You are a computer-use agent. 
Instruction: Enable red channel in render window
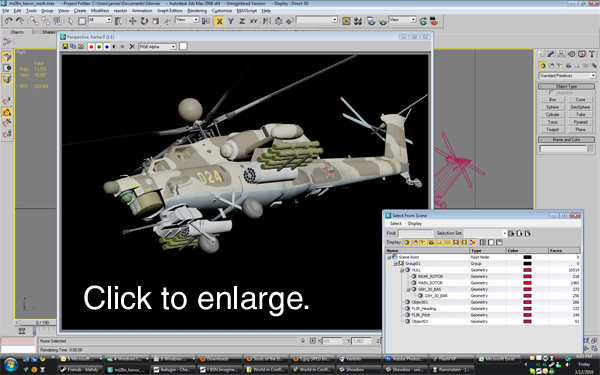[x=91, y=47]
